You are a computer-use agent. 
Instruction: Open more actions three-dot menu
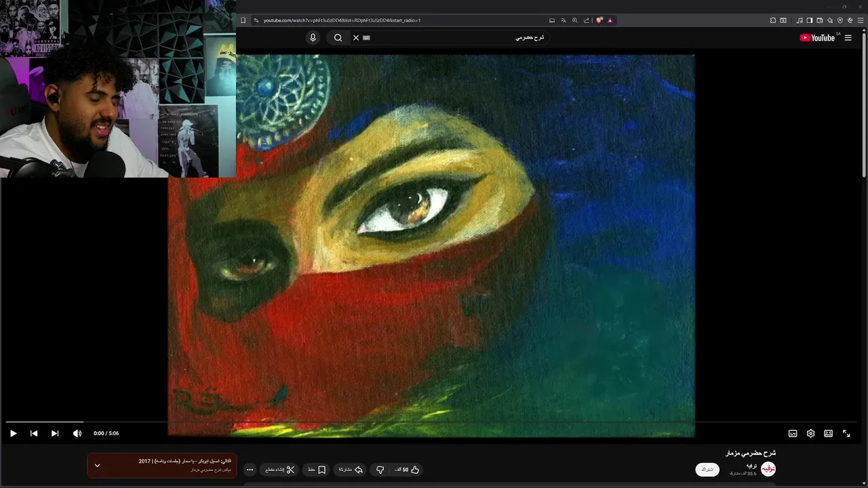pos(250,470)
